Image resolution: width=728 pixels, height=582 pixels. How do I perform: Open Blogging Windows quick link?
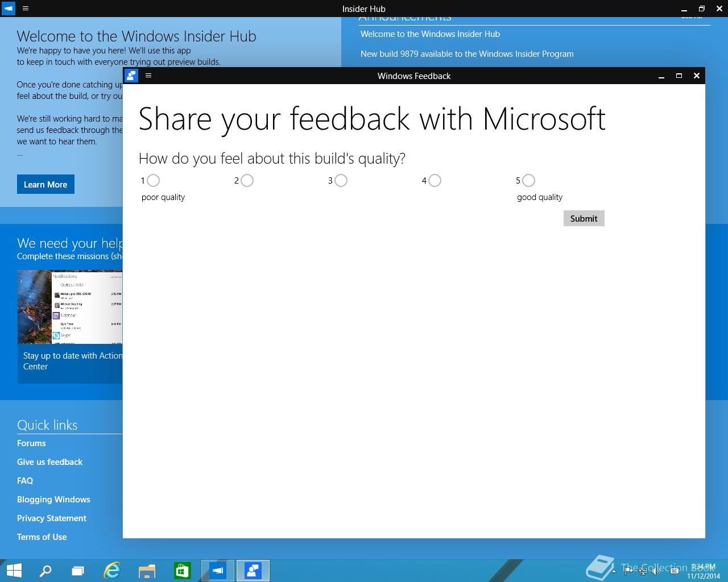[x=53, y=500]
